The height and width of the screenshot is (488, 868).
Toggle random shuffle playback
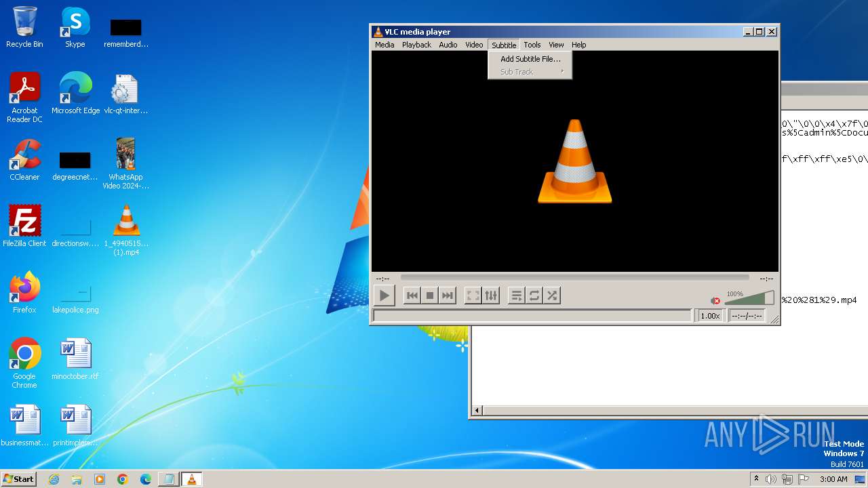tap(552, 296)
